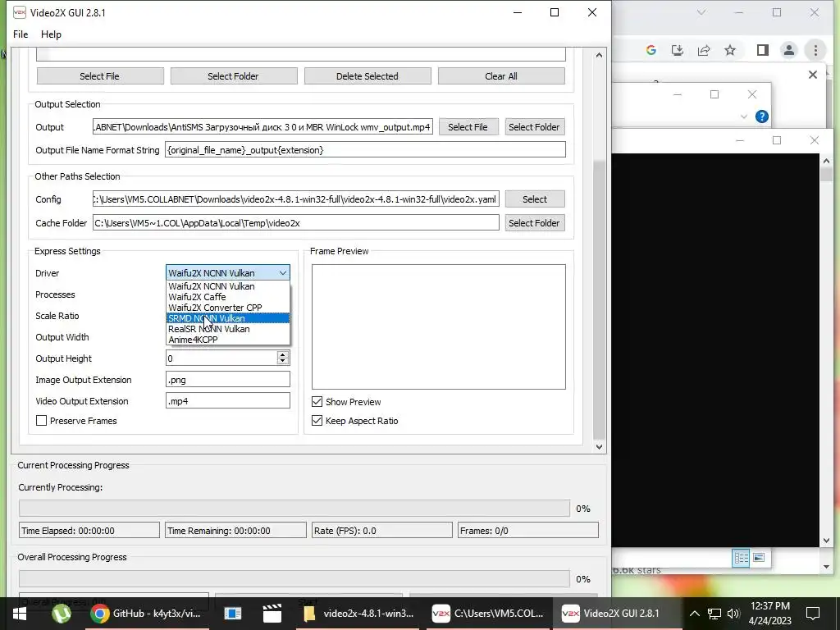Click Video Output Extension field
Viewport: 840px width, 630px height.
point(228,400)
